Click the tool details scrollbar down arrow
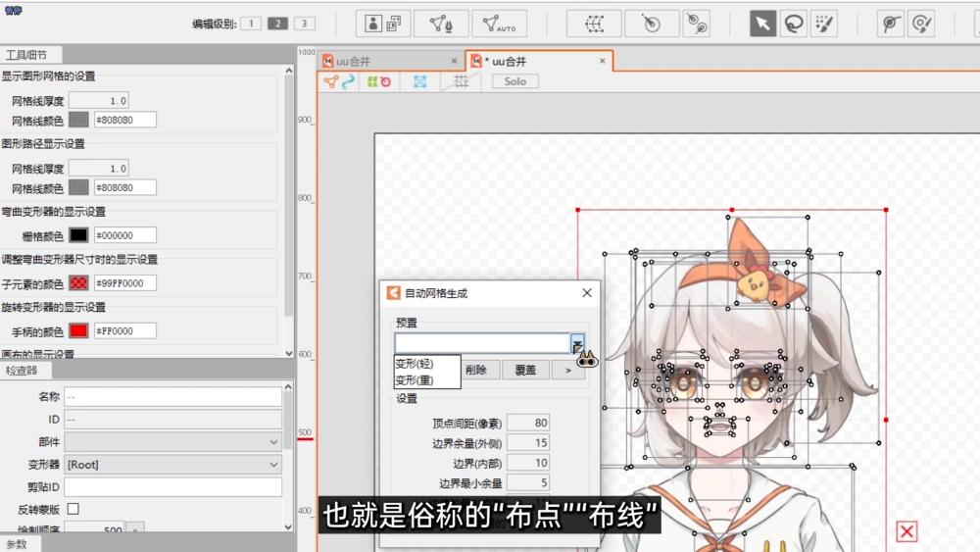980x552 pixels. [289, 353]
